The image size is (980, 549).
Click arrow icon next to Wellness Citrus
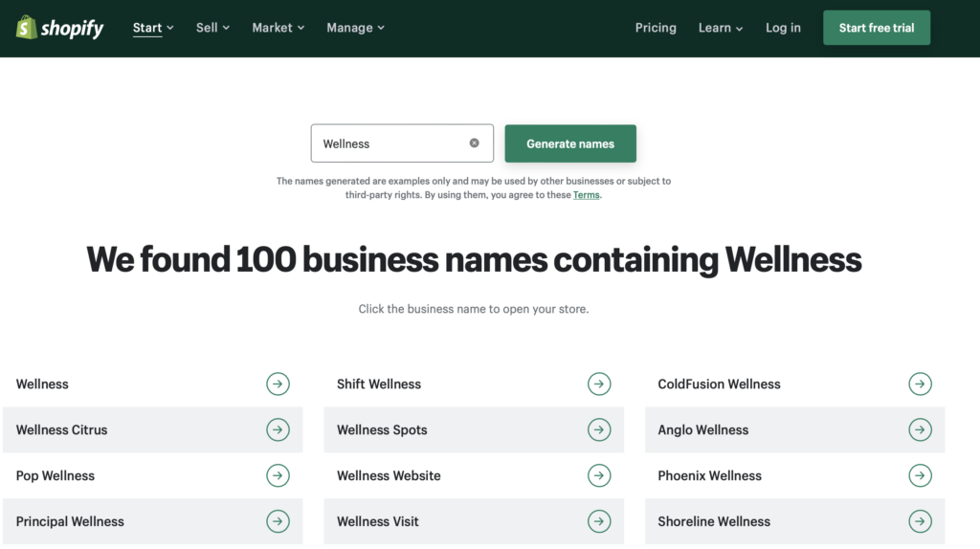278,429
